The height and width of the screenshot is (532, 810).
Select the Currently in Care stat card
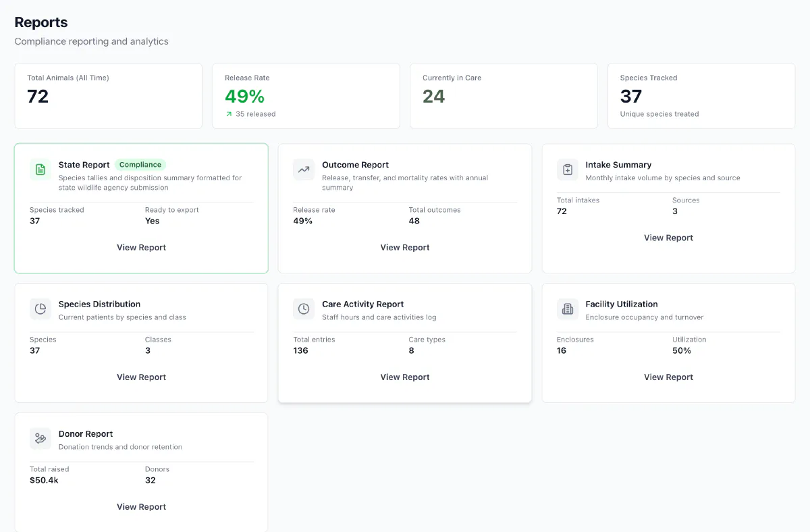504,96
